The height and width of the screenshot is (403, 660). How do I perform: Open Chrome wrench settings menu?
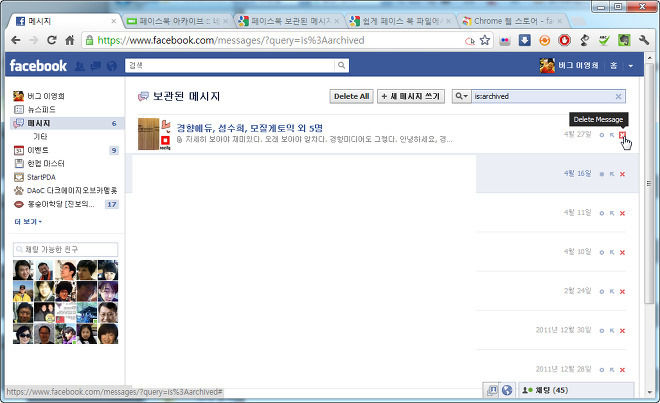tap(644, 40)
